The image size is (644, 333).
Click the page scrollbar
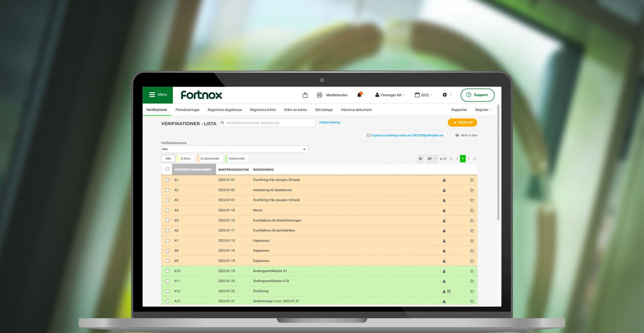(x=498, y=162)
